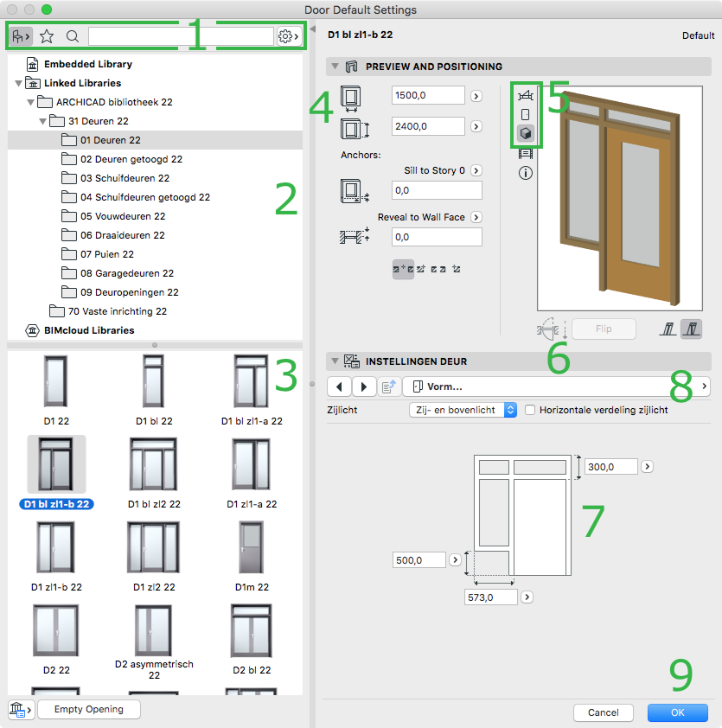Select the 01 Deuren 22 folder

click(155, 140)
